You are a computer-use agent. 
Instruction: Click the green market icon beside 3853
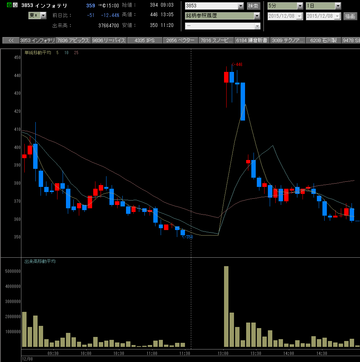(x=9, y=6)
